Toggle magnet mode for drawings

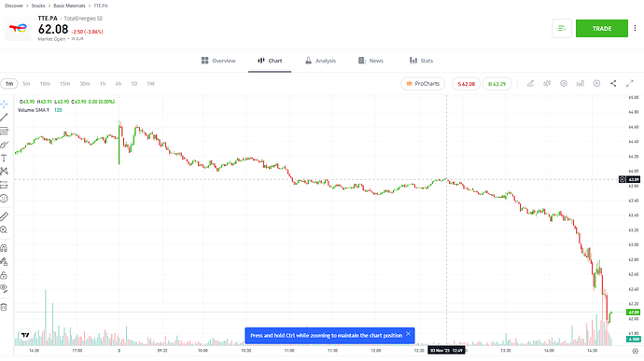tap(4, 248)
